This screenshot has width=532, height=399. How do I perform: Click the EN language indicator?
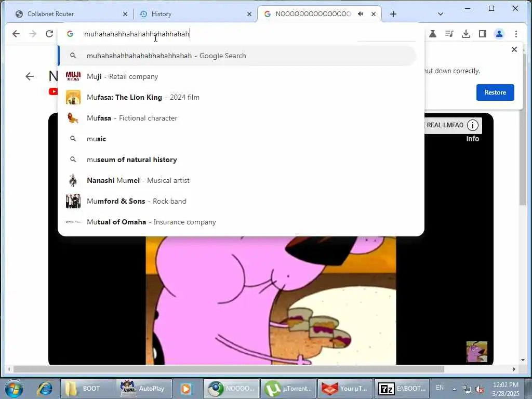pos(440,388)
